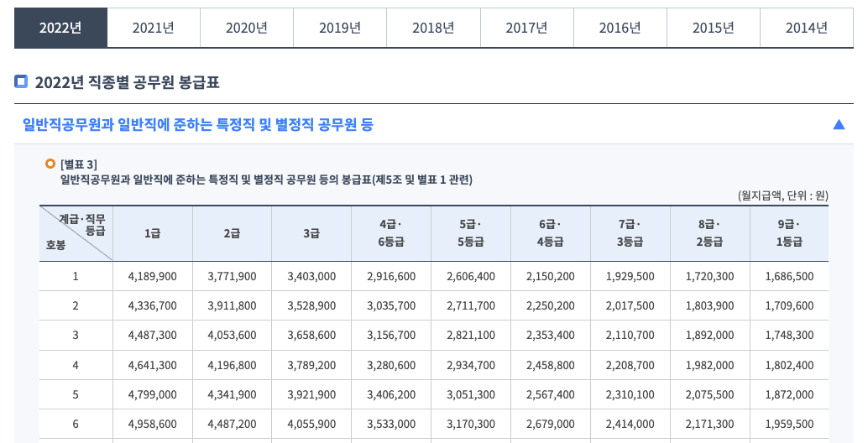Click the 4급·6등급 column header
The width and height of the screenshot is (868, 443).
[x=391, y=233]
